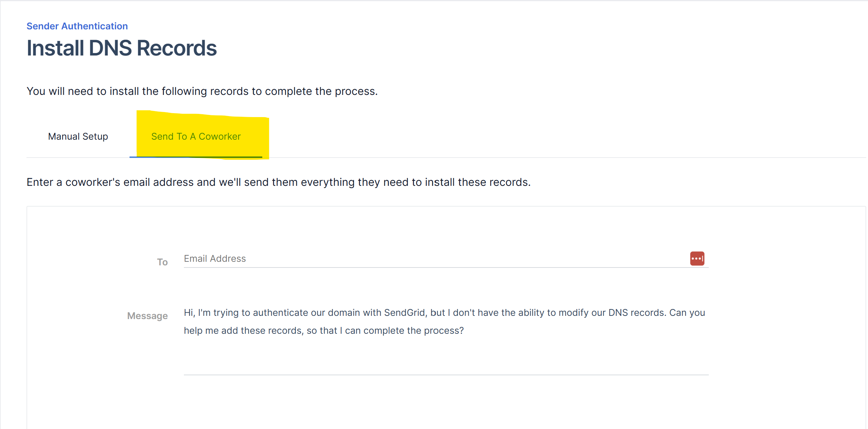
Task: Click the "To" field label
Action: click(162, 262)
